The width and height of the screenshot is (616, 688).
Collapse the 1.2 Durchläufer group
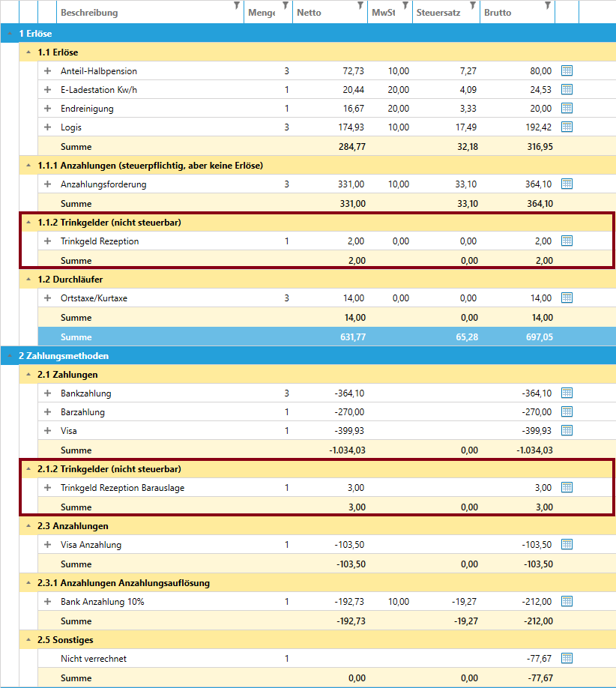click(28, 280)
